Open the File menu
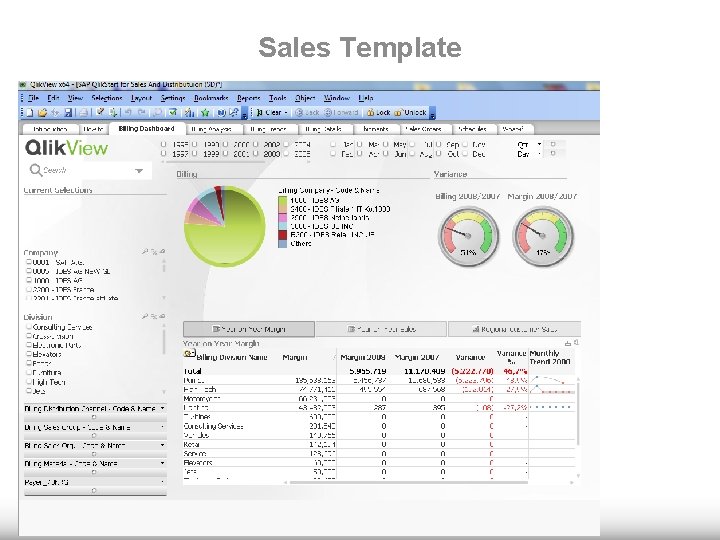This screenshot has width=720, height=540. [34, 98]
